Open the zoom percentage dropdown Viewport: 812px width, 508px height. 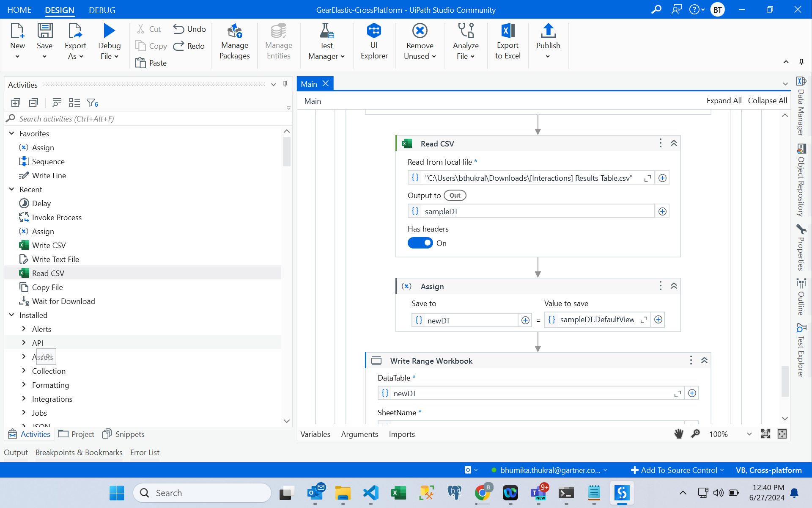click(749, 434)
